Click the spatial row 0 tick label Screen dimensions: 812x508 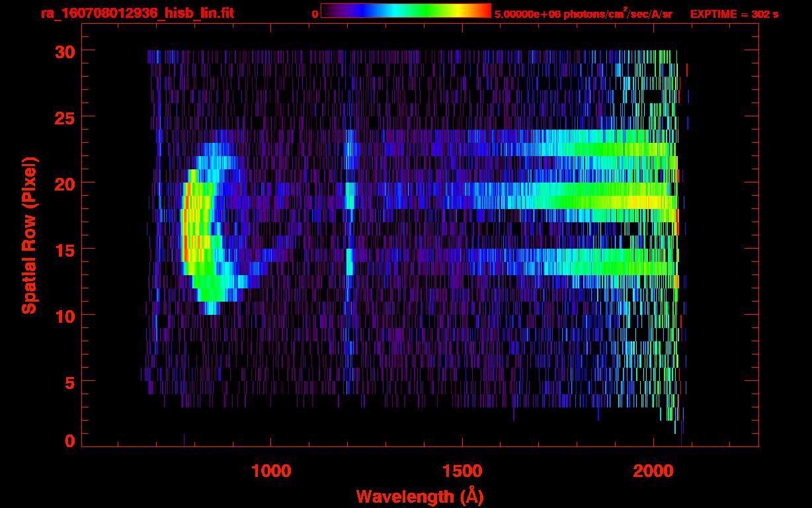point(68,441)
